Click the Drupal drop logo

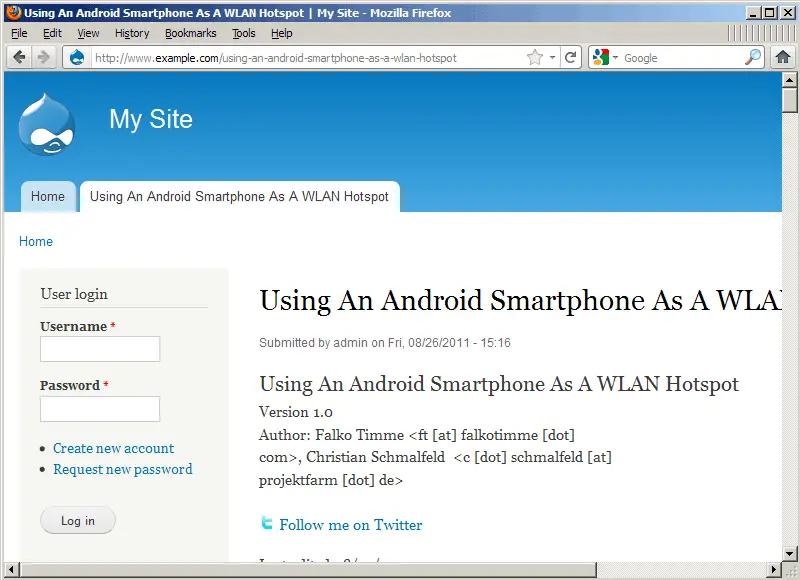(x=46, y=124)
